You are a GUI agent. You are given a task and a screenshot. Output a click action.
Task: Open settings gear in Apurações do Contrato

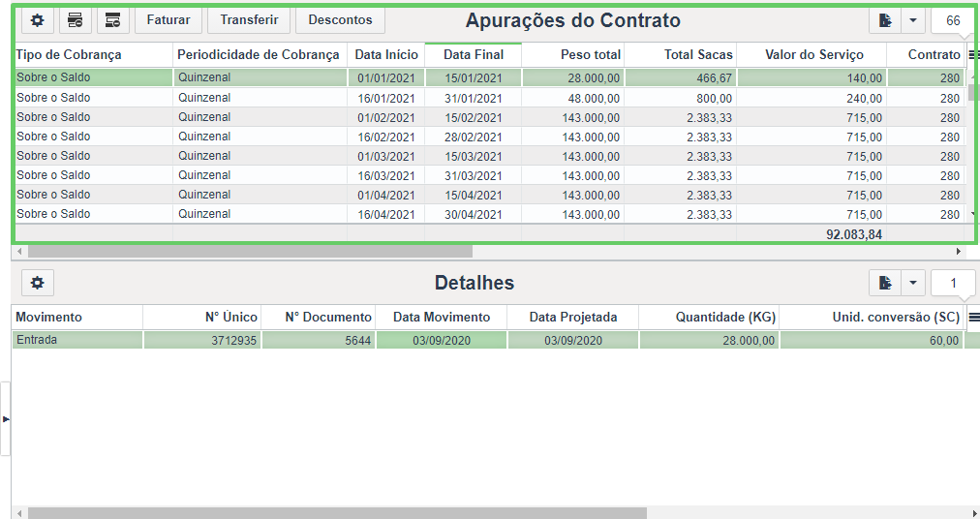pos(38,20)
